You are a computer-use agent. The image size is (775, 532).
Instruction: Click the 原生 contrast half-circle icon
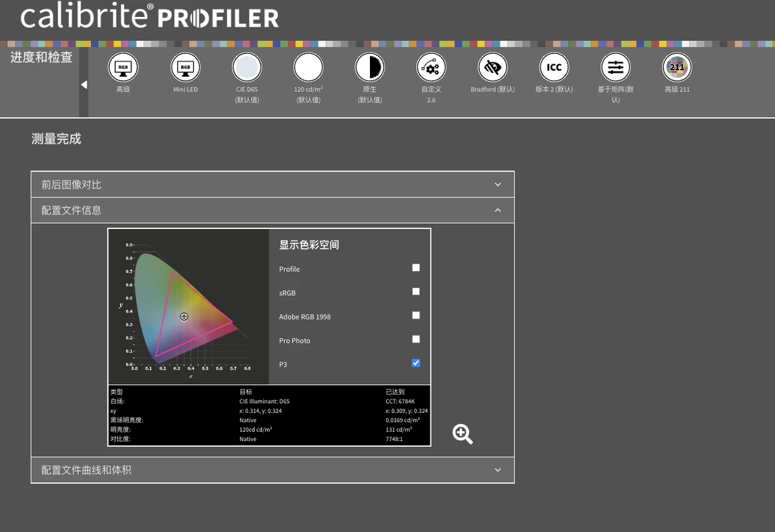coord(370,67)
